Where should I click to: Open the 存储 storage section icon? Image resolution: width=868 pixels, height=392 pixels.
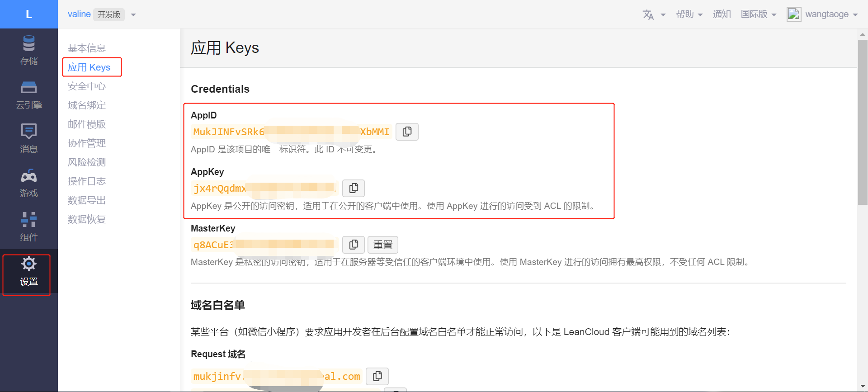click(28, 44)
